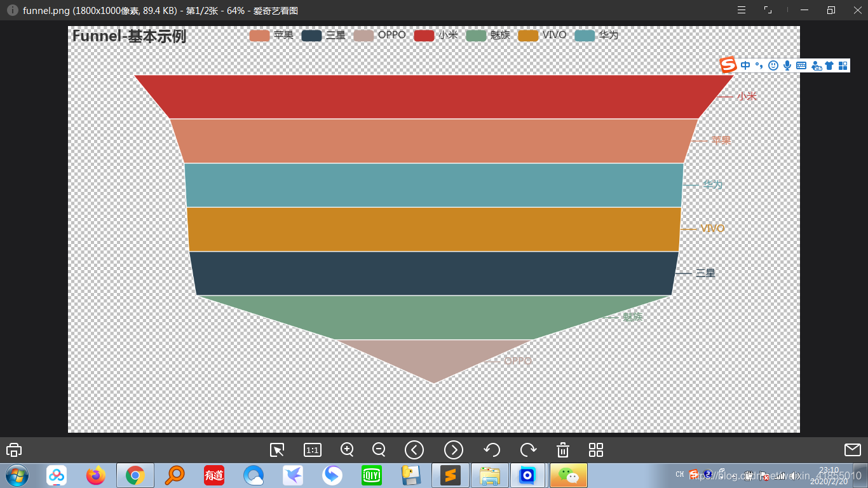Open Baidu Netdisk in taskbar
The width and height of the screenshot is (868, 488).
57,475
